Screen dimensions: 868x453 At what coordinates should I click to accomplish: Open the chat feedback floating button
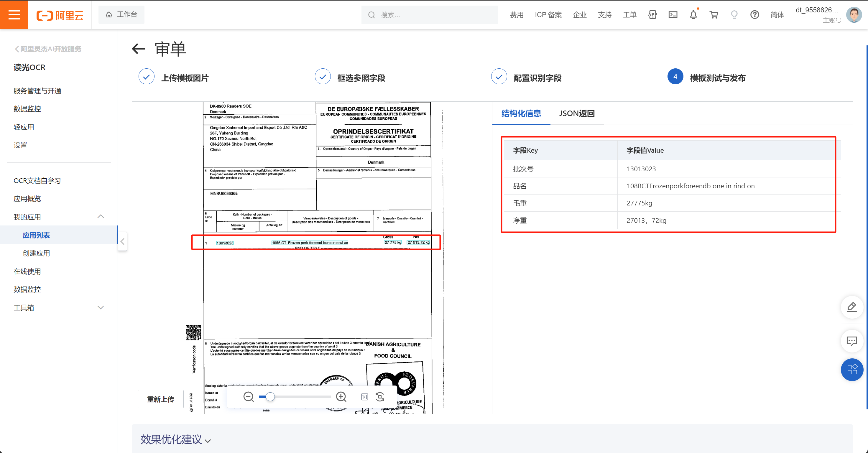tap(851, 341)
